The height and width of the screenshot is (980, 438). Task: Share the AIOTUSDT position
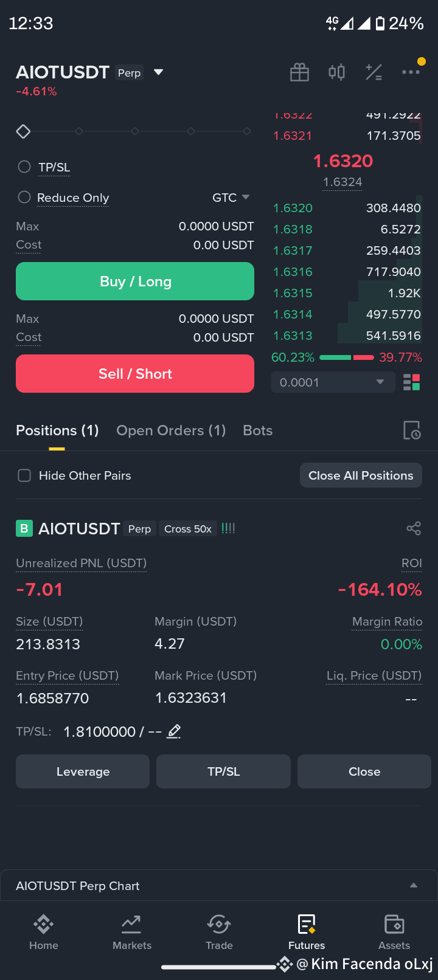coord(414,528)
